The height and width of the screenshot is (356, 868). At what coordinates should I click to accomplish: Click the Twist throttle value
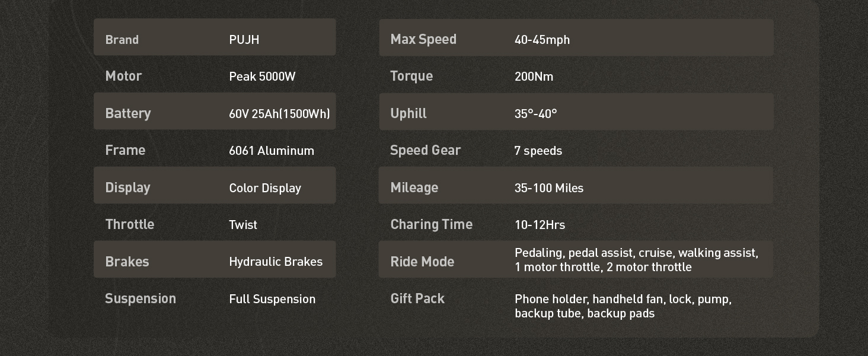pos(243,225)
